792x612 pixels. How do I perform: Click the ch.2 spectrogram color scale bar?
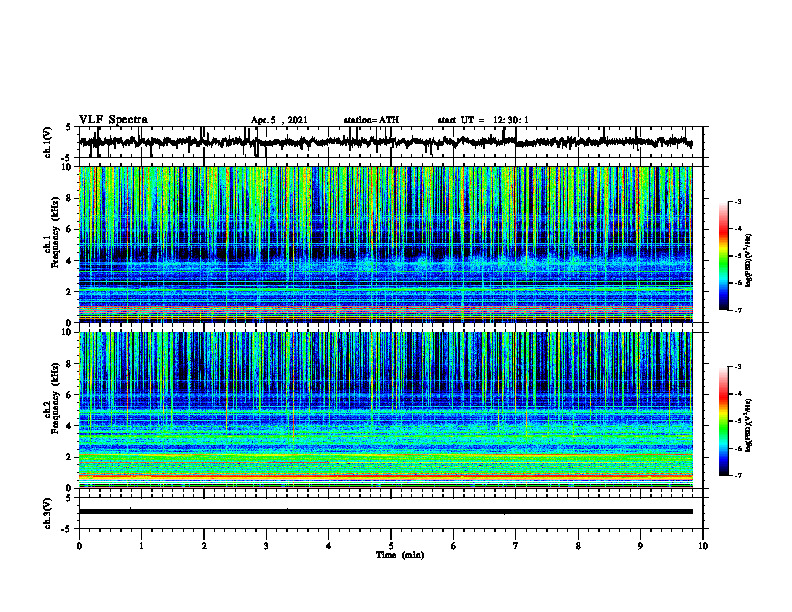click(x=723, y=421)
